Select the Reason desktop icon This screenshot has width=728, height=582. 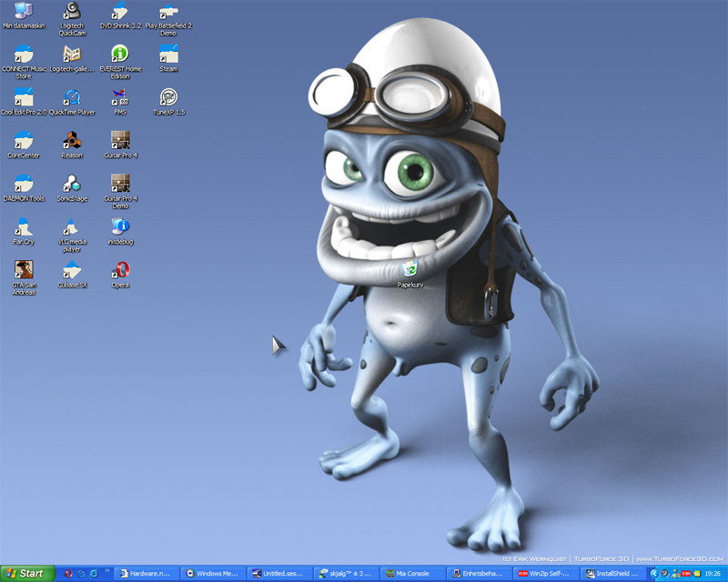tap(72, 145)
